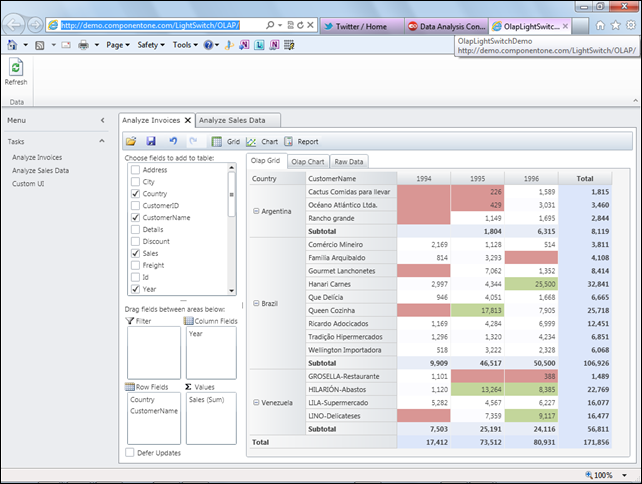Open browser Tools gear icon

631,25
